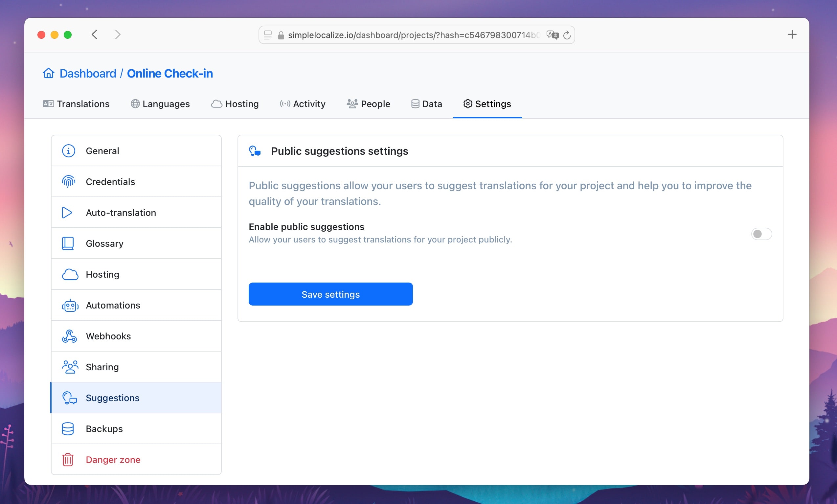Switch to the Activity tab
The image size is (837, 504).
coord(303,104)
